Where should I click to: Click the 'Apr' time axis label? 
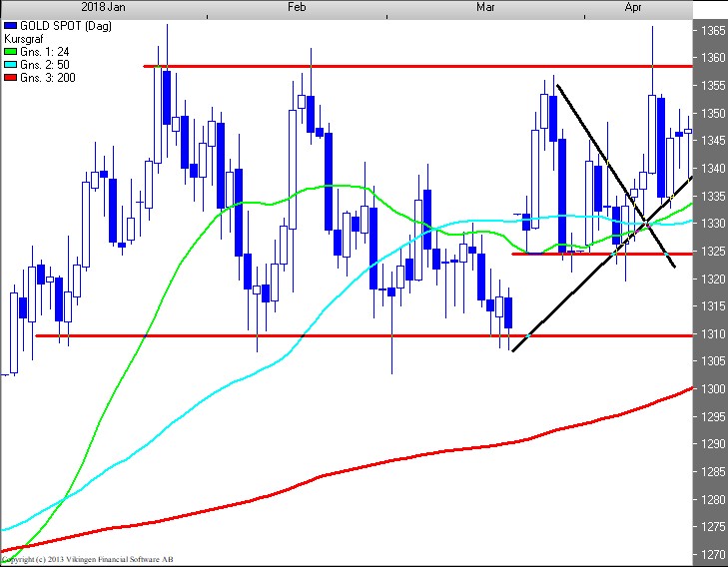pyautogui.click(x=633, y=7)
